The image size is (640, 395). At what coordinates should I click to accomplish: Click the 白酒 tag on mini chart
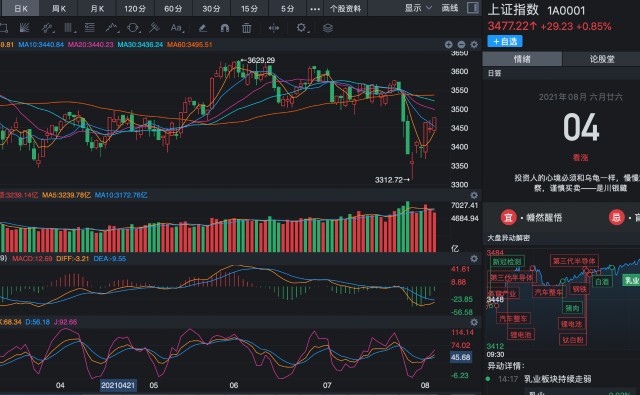(602, 282)
